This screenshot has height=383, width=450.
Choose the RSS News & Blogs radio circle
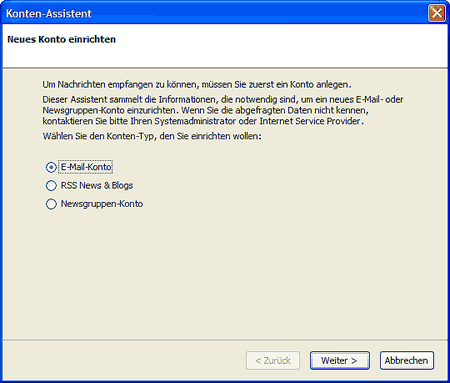[x=51, y=186]
